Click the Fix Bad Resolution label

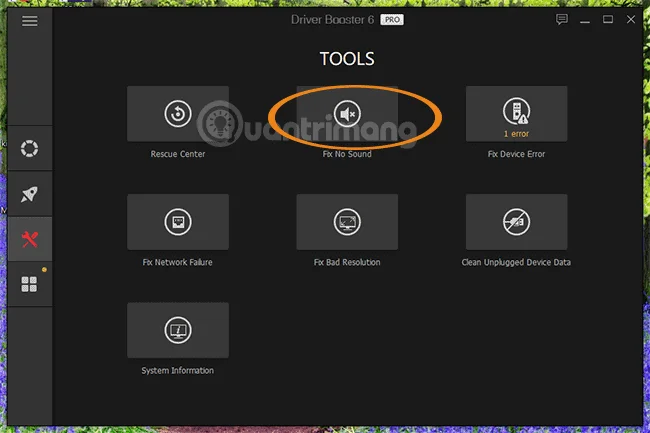[x=347, y=262]
